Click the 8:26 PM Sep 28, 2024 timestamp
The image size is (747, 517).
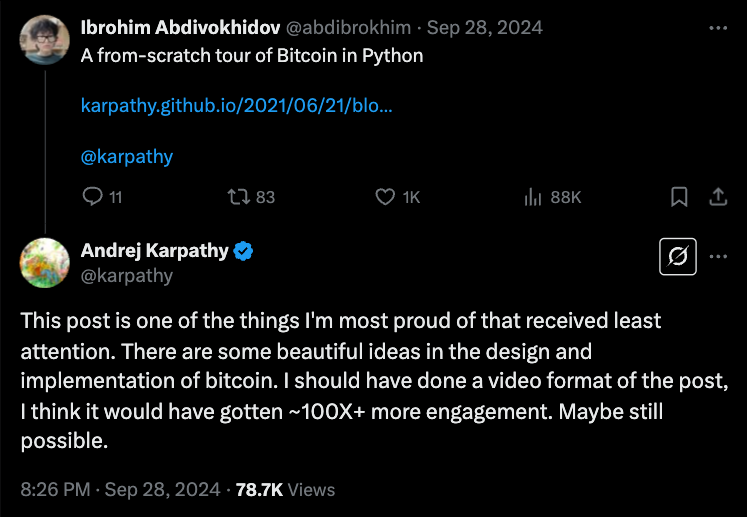(122, 489)
